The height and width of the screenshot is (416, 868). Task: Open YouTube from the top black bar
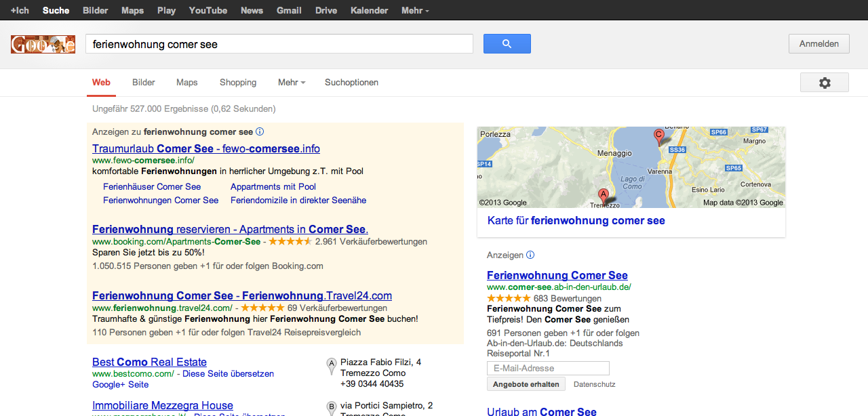(x=208, y=10)
